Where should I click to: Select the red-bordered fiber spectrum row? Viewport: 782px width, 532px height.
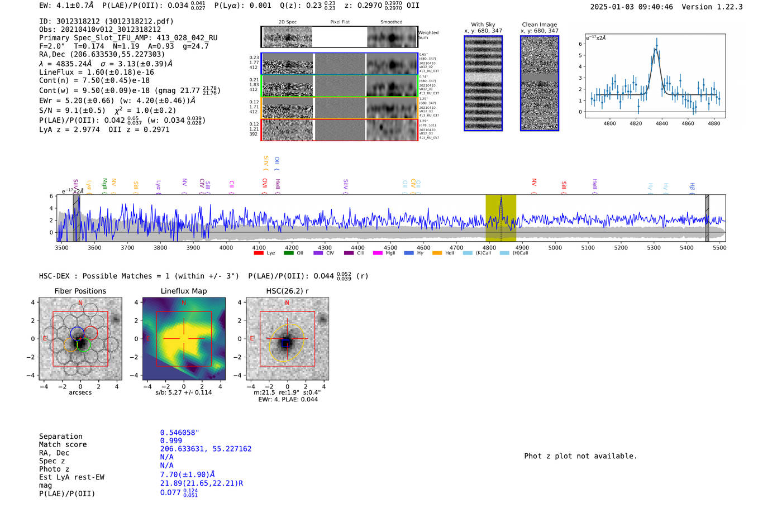[x=339, y=130]
